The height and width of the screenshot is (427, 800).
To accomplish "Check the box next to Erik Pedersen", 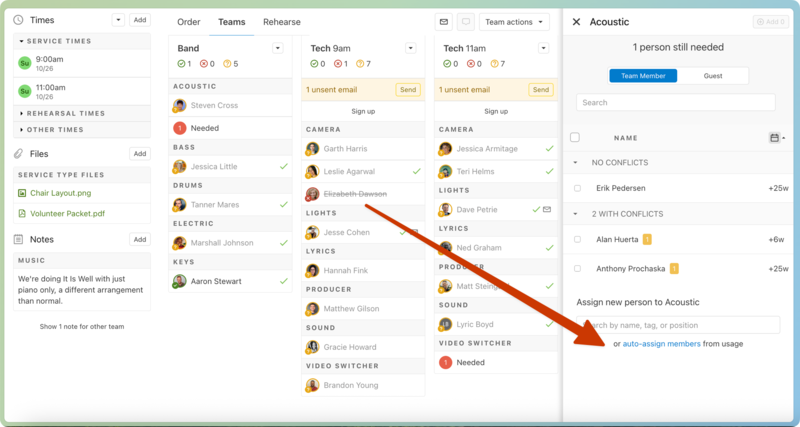I will coord(577,188).
